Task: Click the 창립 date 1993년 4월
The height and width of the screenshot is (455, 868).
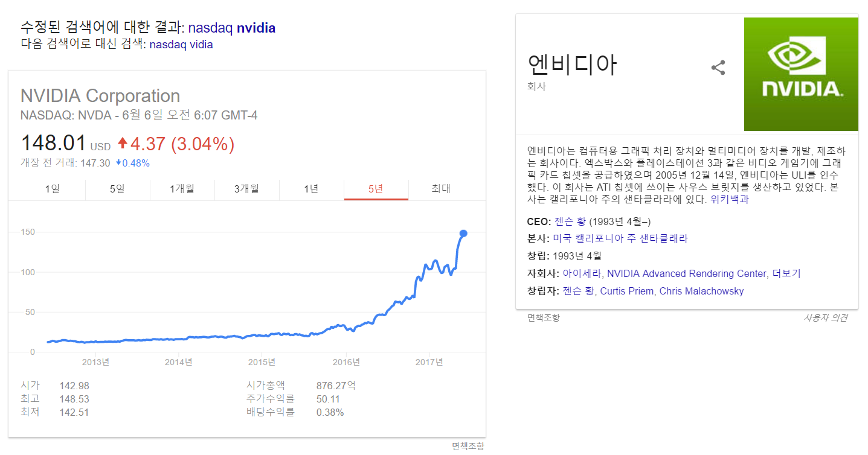Action: (577, 256)
